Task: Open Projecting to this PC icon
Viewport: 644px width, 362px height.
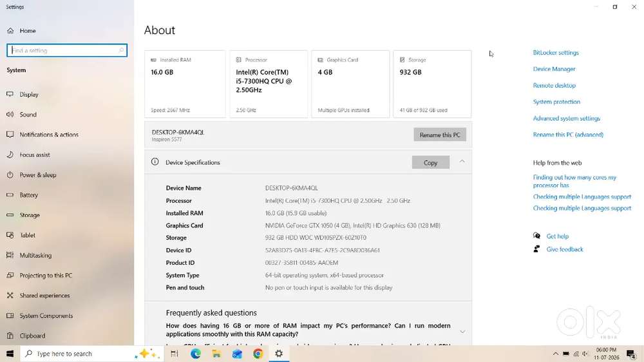Action: (10, 275)
